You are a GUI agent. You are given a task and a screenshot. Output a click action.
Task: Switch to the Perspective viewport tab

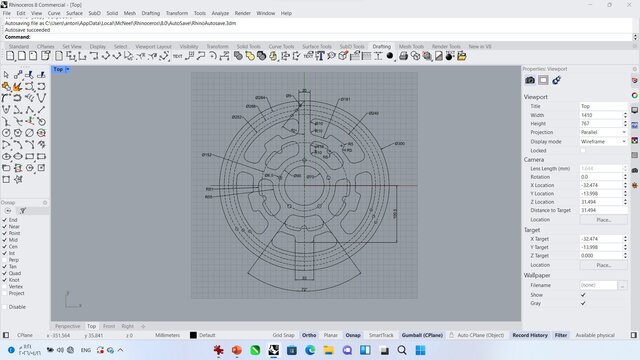[x=67, y=326]
